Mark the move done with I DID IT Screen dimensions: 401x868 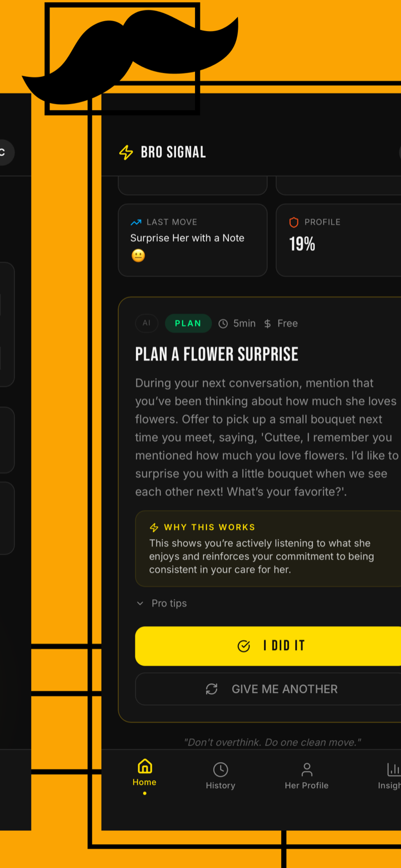[x=268, y=646]
